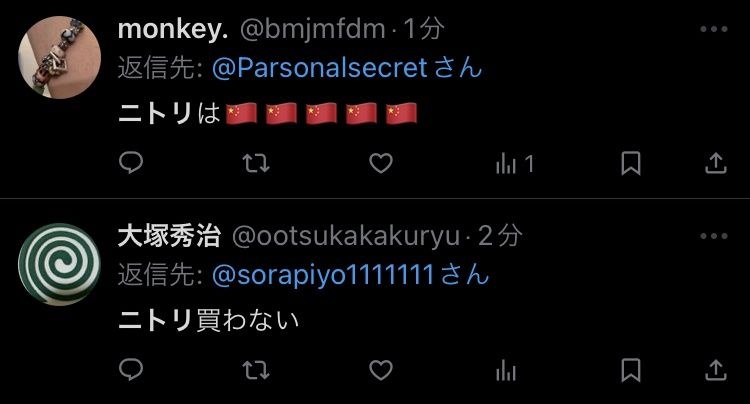Share 大塚秀治's tweet
This screenshot has width=750, height=404.
(716, 371)
